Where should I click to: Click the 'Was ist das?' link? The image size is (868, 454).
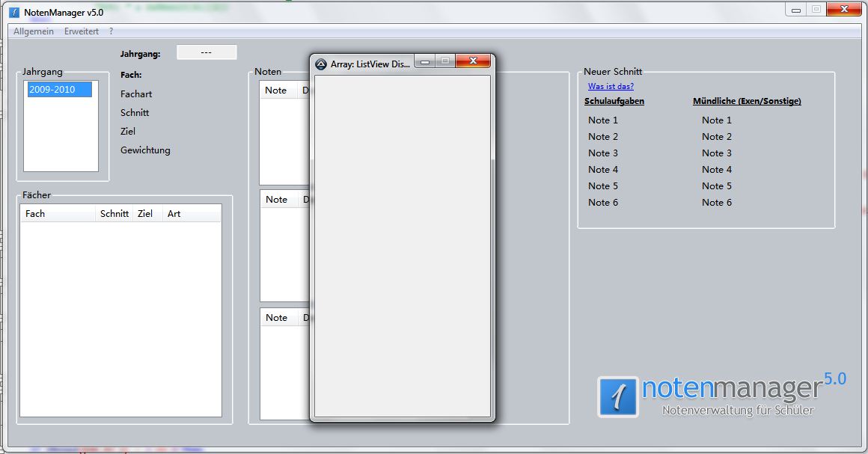coord(611,87)
